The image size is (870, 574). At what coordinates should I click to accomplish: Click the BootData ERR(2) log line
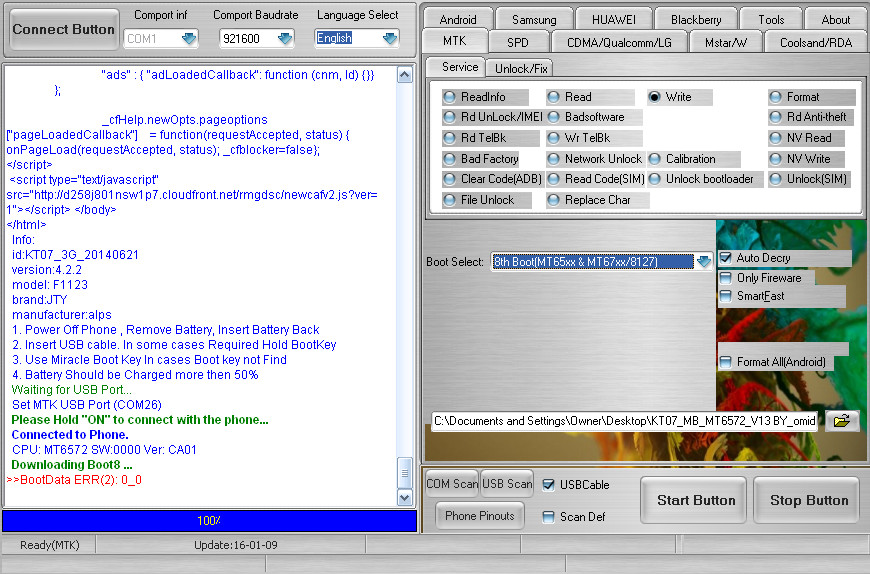74,480
